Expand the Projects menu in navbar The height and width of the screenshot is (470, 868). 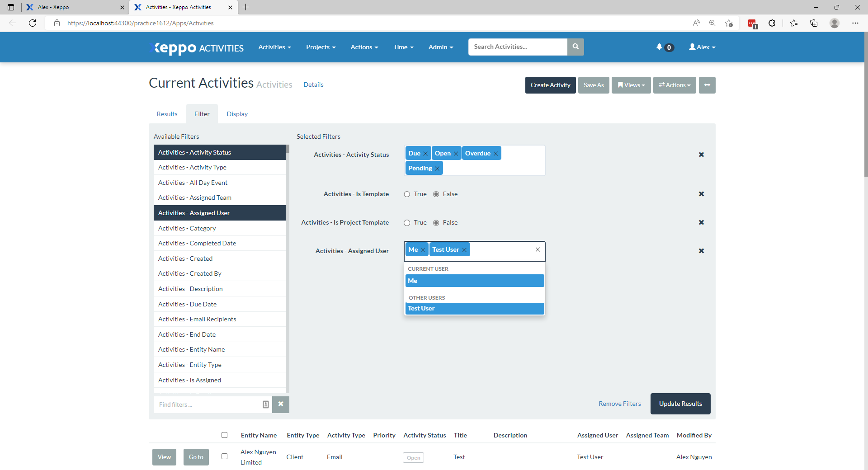[321, 47]
